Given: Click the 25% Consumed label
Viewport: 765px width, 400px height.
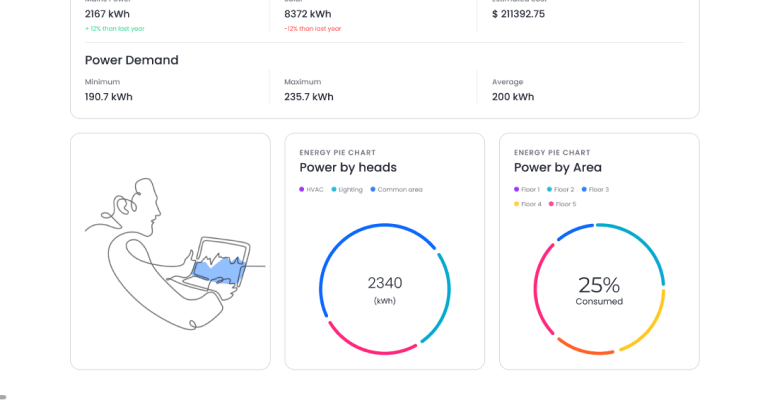Looking at the screenshot, I should [x=599, y=289].
